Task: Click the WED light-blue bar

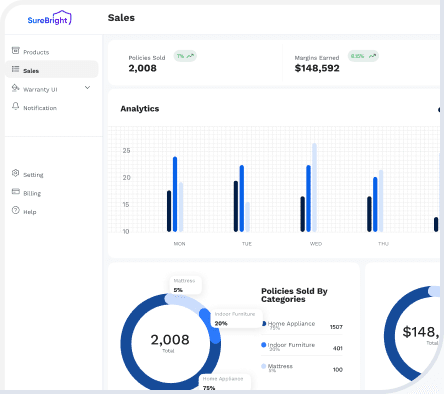Action: tap(314, 187)
